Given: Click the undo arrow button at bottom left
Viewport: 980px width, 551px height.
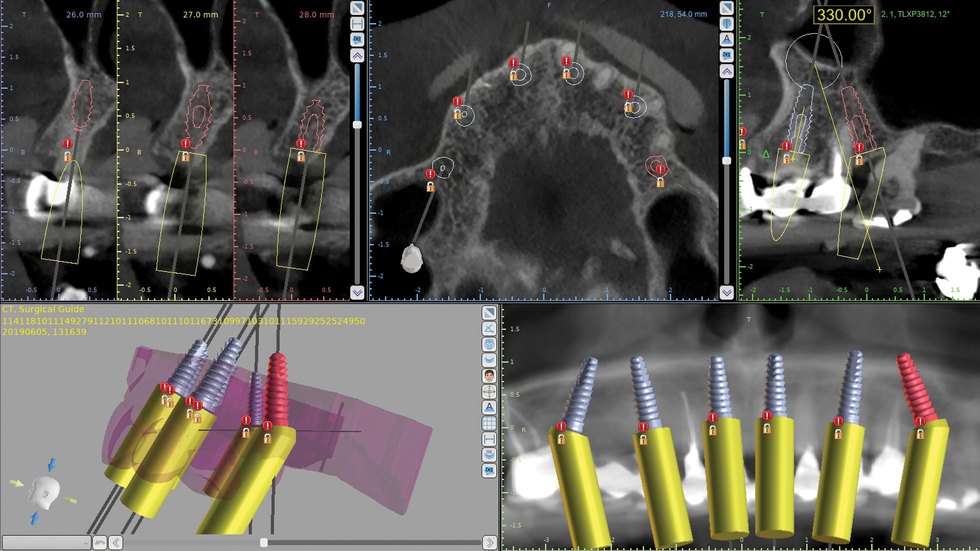Looking at the screenshot, I should pyautogui.click(x=100, y=543).
